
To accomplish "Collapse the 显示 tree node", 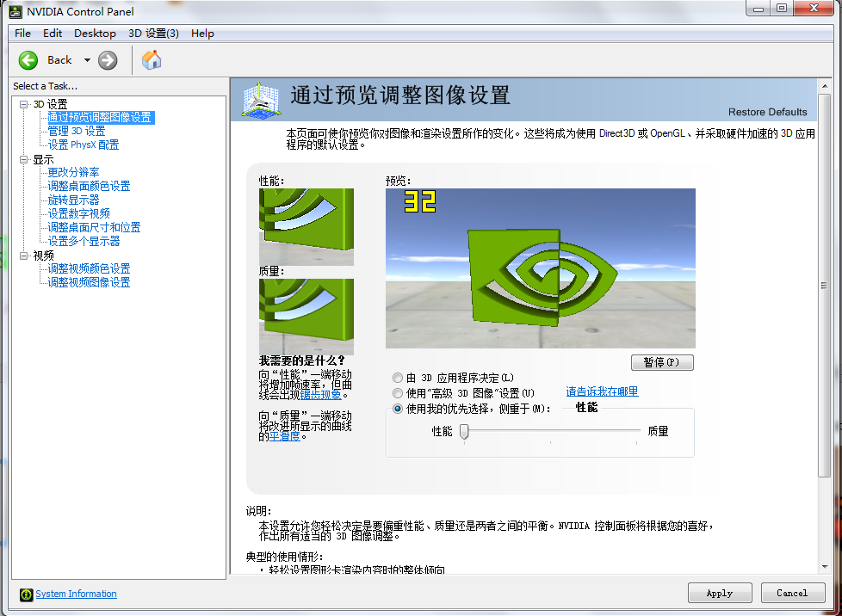I will [x=23, y=159].
